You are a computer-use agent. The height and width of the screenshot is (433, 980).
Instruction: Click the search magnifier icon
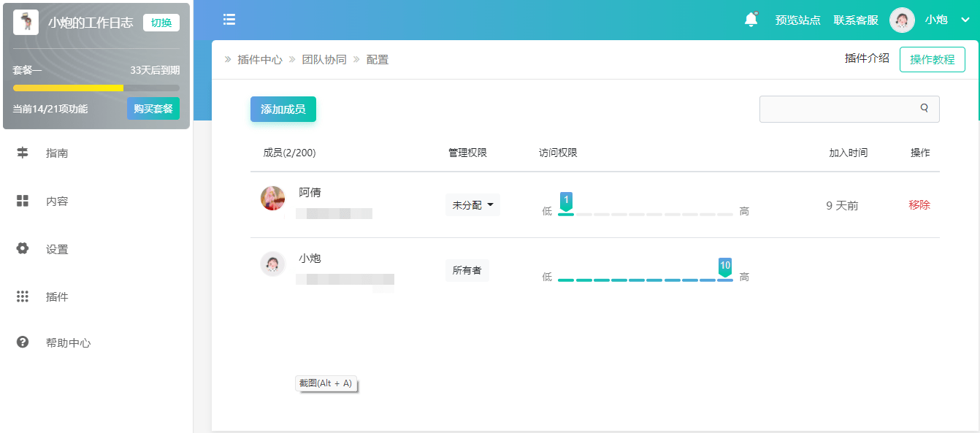(925, 108)
